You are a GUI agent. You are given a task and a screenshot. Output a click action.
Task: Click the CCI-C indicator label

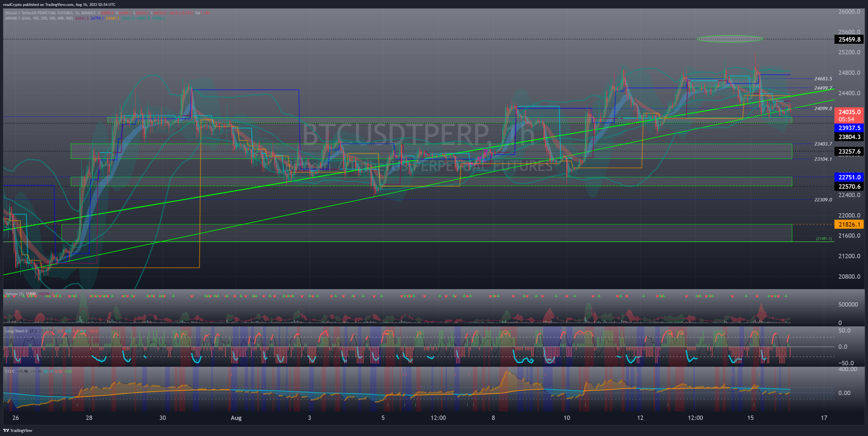pos(10,371)
